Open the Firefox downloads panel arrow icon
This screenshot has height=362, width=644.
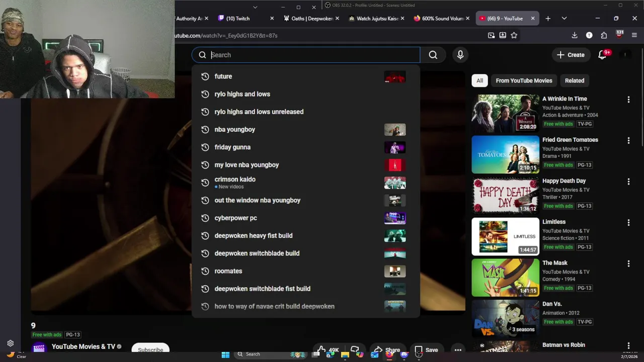(x=575, y=35)
